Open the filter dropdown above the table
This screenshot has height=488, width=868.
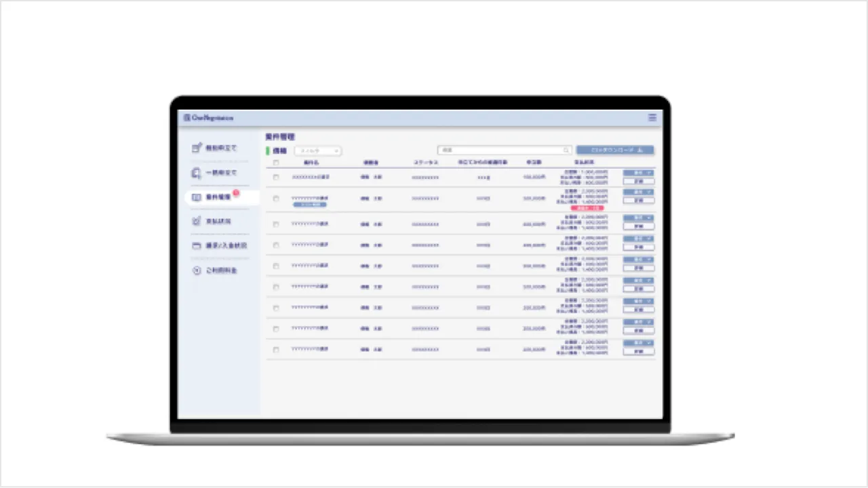[317, 150]
